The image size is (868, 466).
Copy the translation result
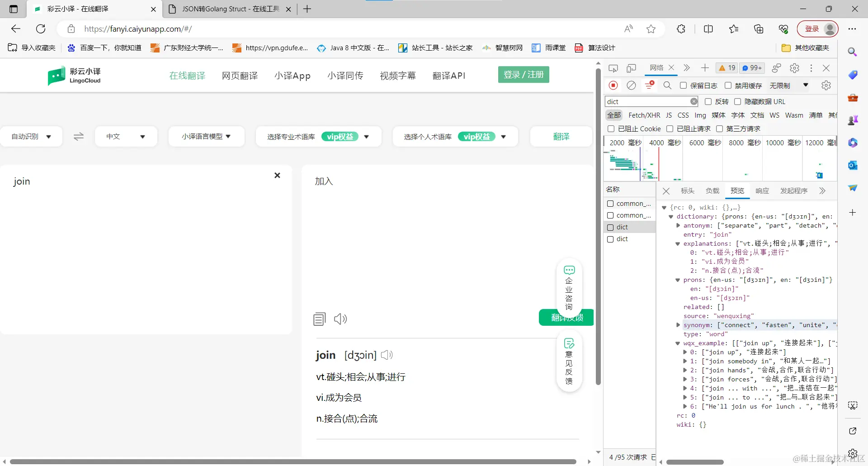coord(320,319)
